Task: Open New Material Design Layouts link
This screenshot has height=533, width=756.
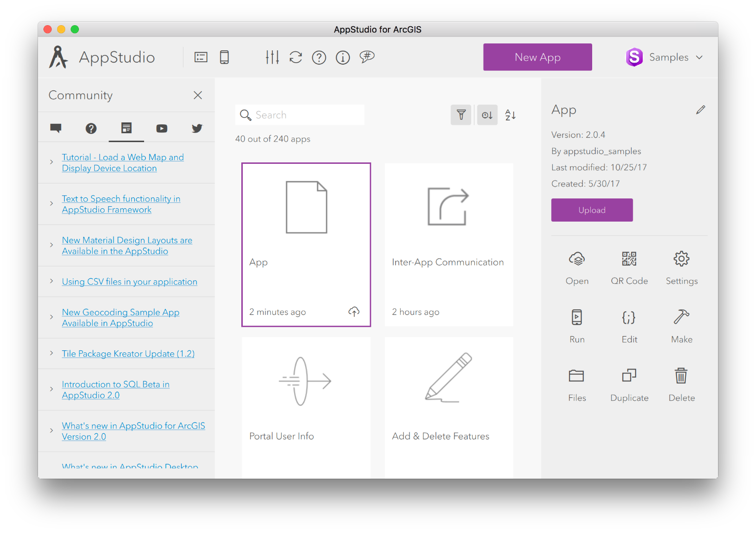Action: pyautogui.click(x=127, y=246)
